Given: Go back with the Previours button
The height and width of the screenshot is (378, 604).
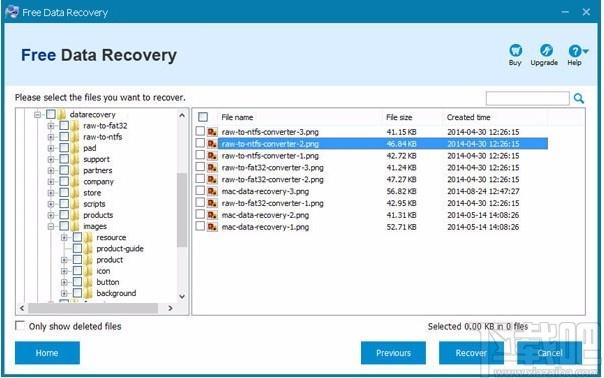Looking at the screenshot, I should pyautogui.click(x=393, y=353).
